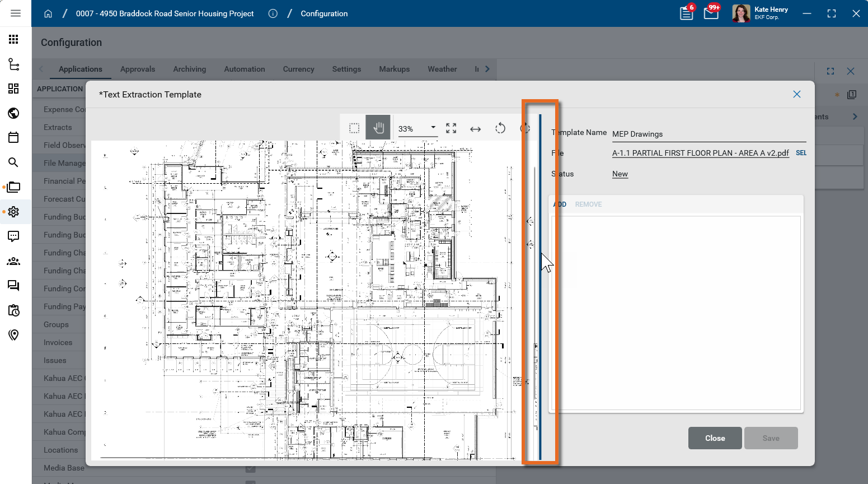The image size is (868, 484).
Task: Open the notifications task list icon
Action: click(x=686, y=13)
